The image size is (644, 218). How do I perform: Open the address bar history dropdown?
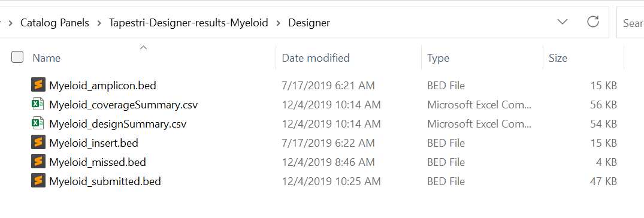tap(562, 22)
